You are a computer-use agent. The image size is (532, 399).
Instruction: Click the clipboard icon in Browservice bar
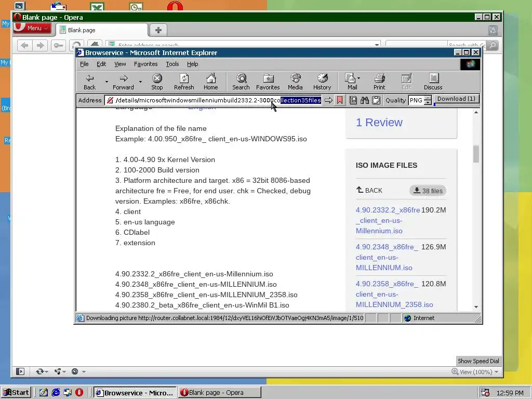pos(376,100)
